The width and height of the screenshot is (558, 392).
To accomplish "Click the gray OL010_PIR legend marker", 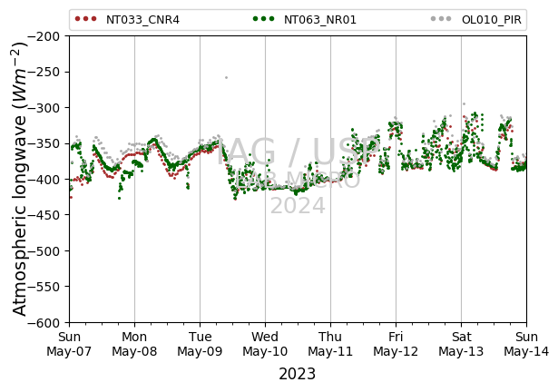I will pyautogui.click(x=441, y=19).
